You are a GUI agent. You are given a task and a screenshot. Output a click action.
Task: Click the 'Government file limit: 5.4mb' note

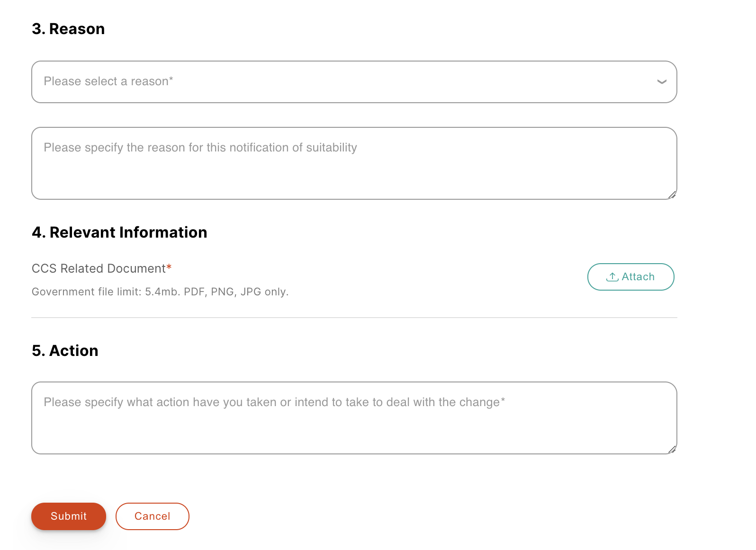click(x=160, y=292)
